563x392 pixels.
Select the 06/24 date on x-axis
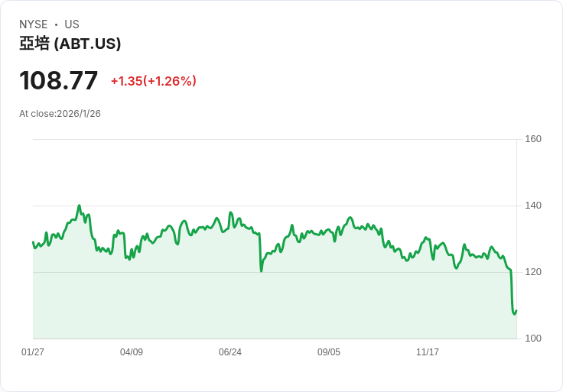230,352
